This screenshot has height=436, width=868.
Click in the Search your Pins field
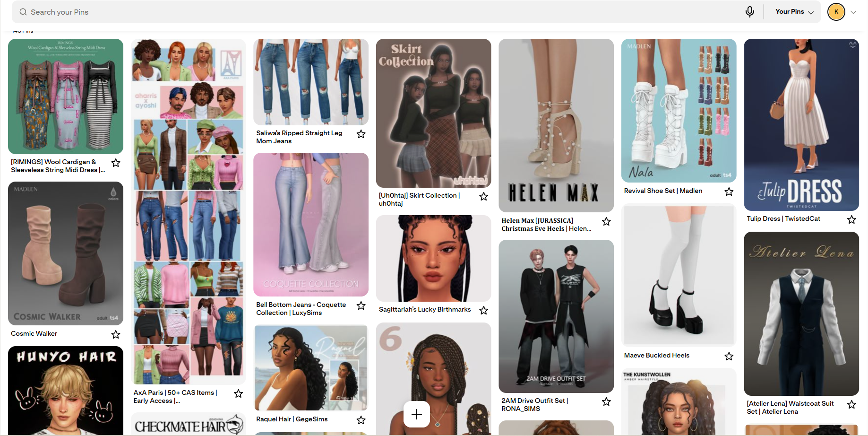(x=378, y=12)
